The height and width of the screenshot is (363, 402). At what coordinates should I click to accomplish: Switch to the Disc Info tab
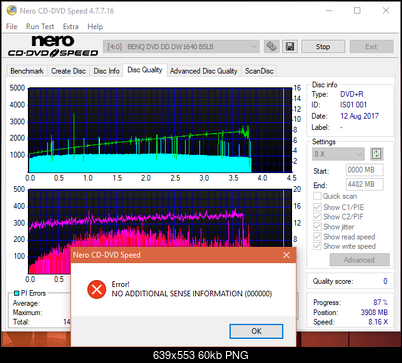coord(106,71)
